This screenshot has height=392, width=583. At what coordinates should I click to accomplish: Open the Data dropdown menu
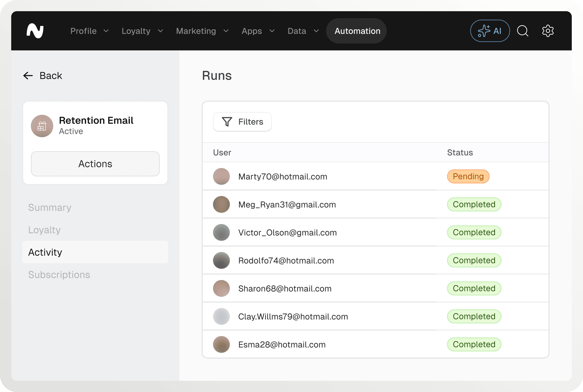click(303, 31)
